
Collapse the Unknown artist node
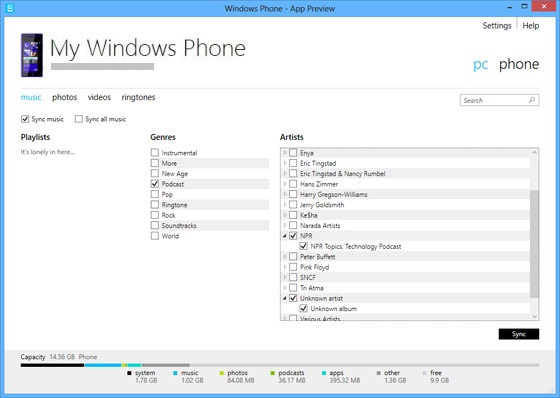coord(285,298)
